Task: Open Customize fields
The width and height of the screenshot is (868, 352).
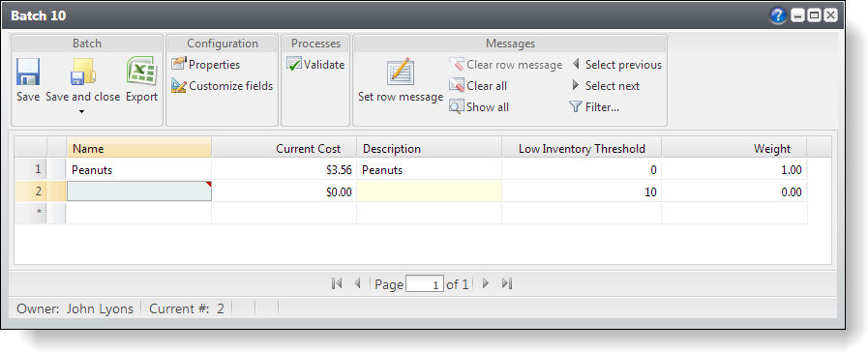Action: pos(222,86)
